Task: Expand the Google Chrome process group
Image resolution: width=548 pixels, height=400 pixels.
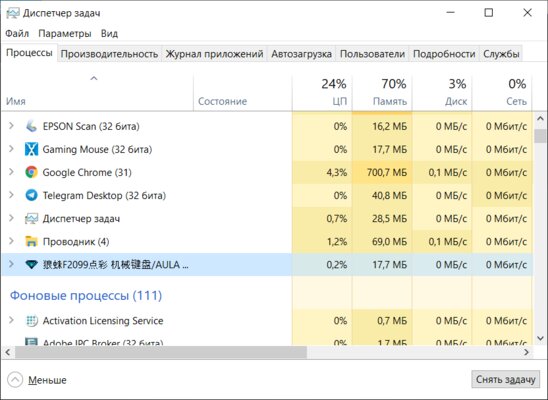Action: (11, 172)
